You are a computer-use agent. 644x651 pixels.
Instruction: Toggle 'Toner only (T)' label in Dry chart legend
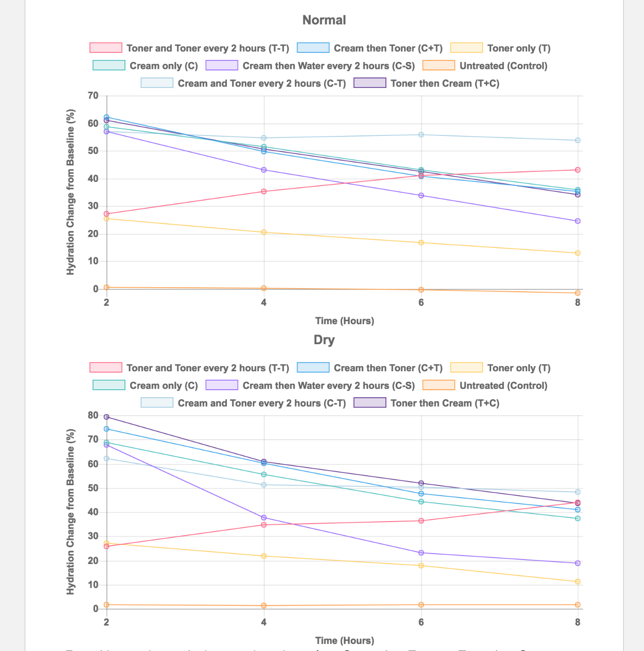(519, 368)
